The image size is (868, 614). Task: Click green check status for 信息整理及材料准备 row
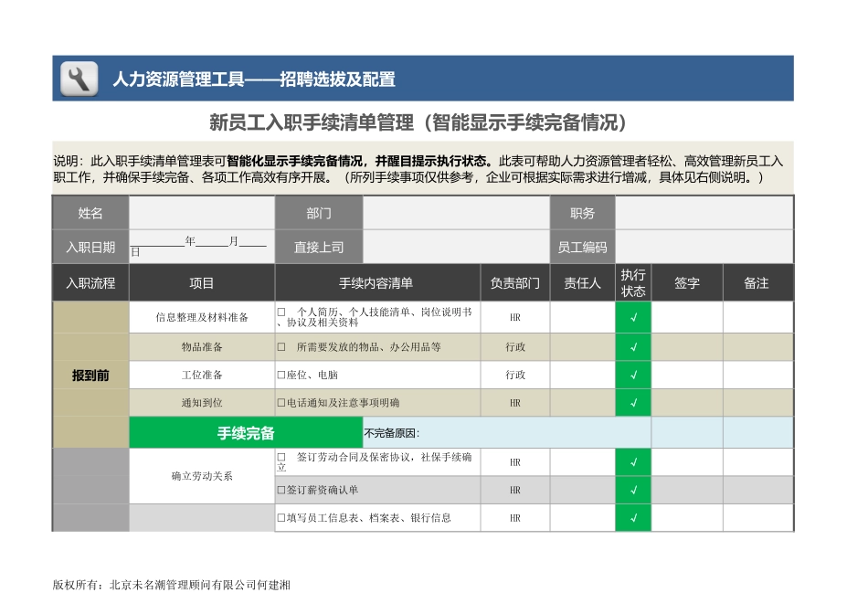(x=633, y=318)
